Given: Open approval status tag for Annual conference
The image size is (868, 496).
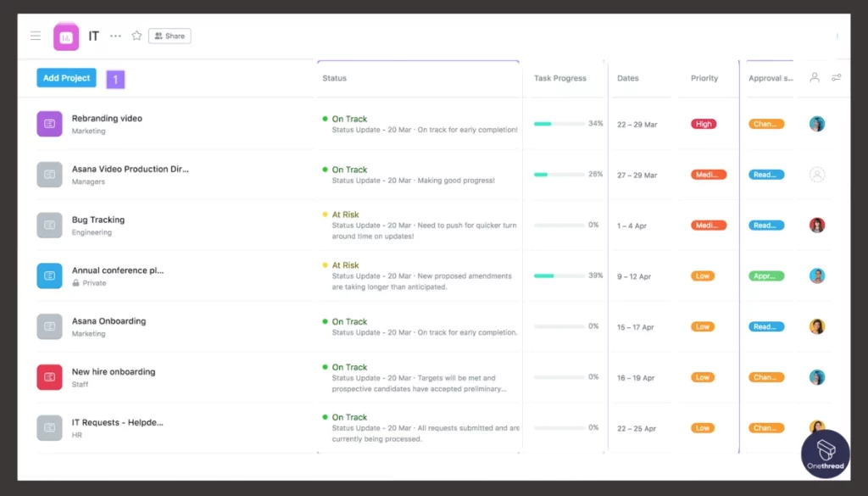Looking at the screenshot, I should pos(766,276).
